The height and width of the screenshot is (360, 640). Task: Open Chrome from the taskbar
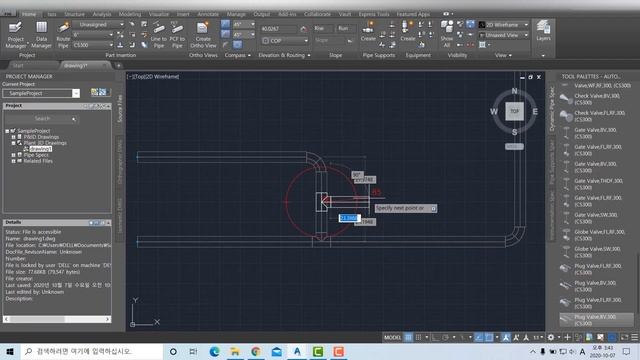pyautogui.click(x=256, y=351)
